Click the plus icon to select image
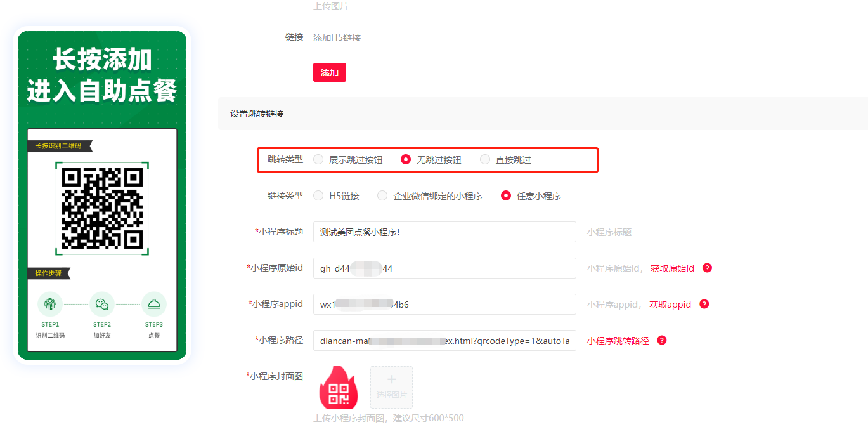This screenshot has width=868, height=427. 391,380
